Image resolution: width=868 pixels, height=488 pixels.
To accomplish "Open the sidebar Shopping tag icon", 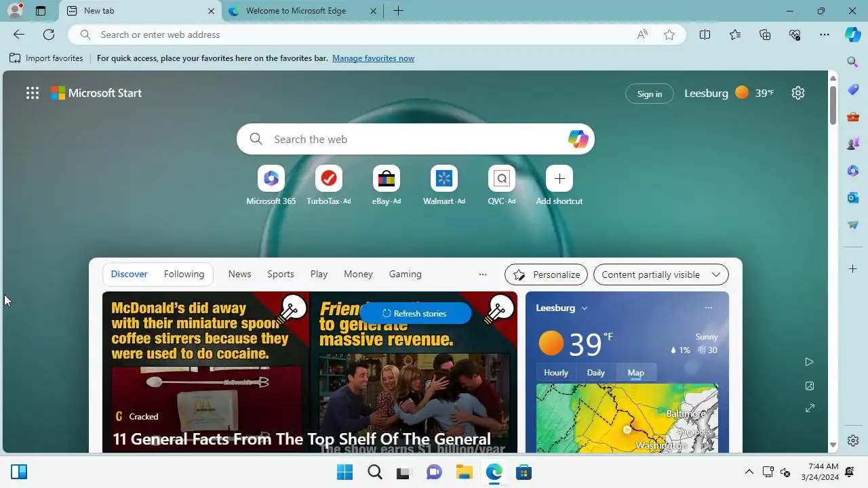I will click(853, 89).
